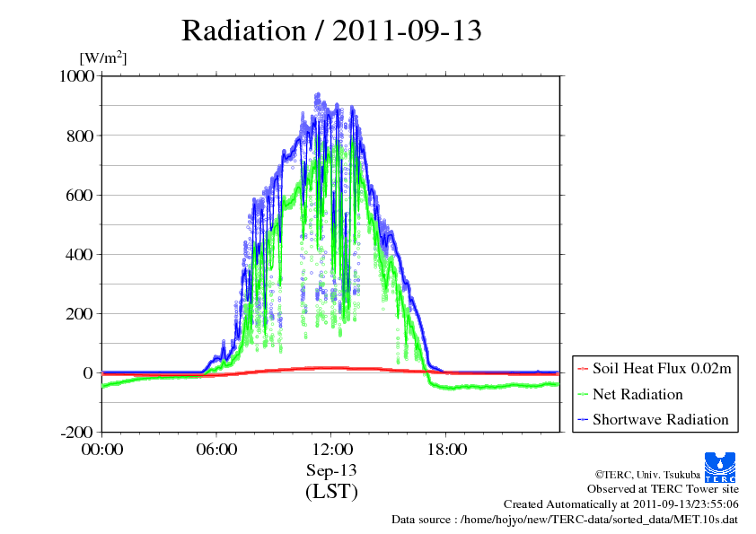Click the green Net Radiation legend marker
The image size is (756, 534).
pyautogui.click(x=582, y=394)
